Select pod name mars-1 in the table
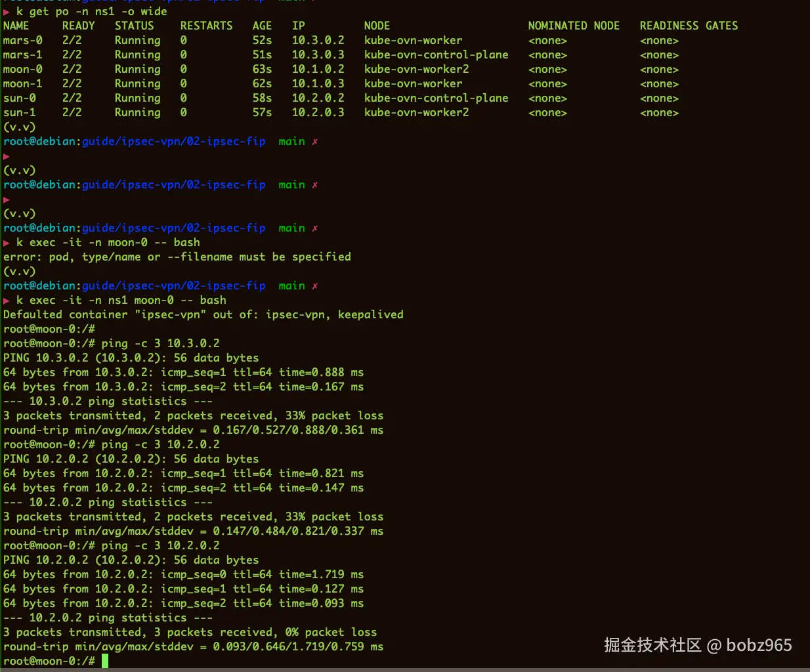Viewport: 810px width, 672px height. (x=23, y=54)
